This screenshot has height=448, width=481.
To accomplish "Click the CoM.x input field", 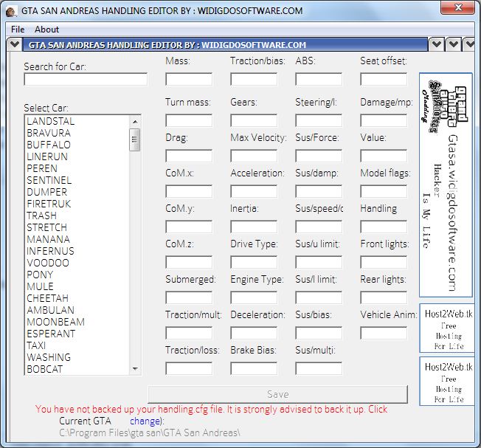I will coord(189,191).
